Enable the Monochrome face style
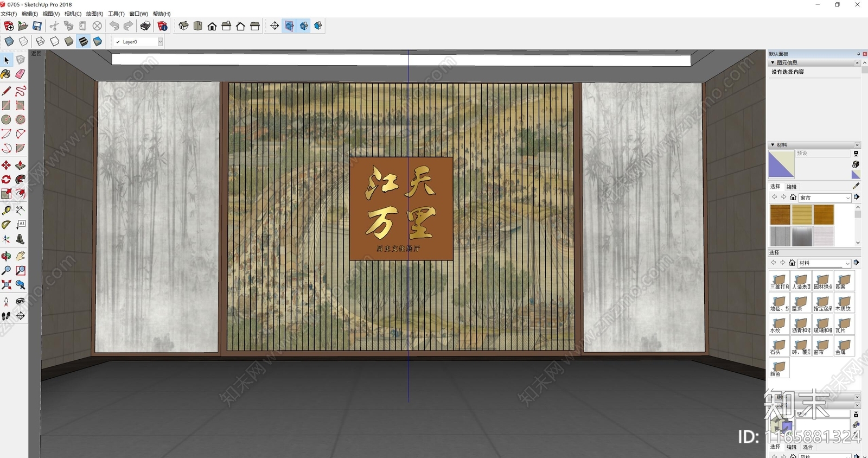 97,41
